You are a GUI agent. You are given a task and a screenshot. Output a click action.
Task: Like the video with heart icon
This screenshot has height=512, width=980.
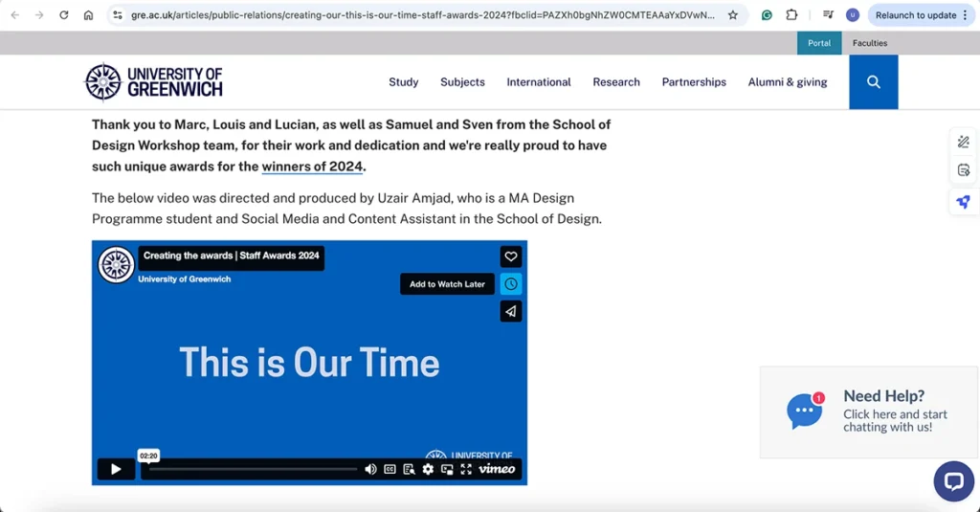(511, 256)
